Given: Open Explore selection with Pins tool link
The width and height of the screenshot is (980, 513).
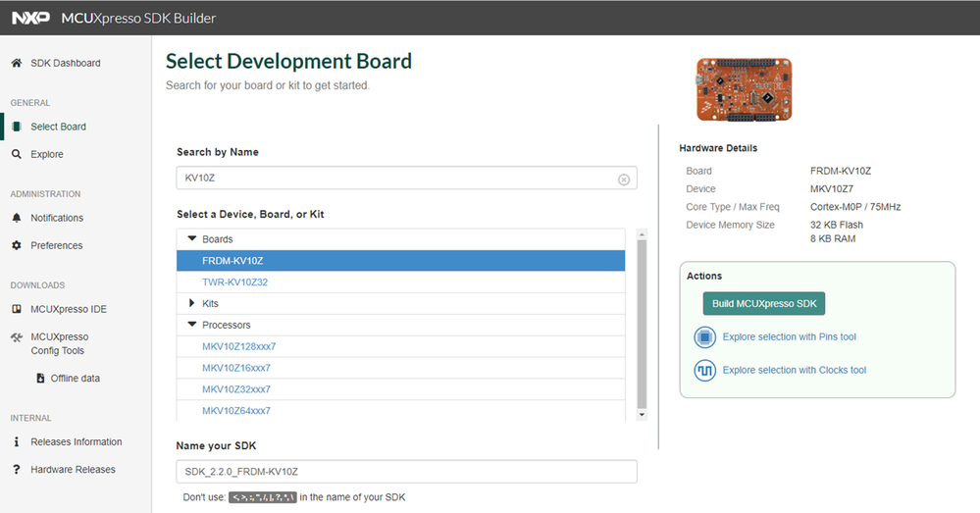Looking at the screenshot, I should click(x=790, y=336).
